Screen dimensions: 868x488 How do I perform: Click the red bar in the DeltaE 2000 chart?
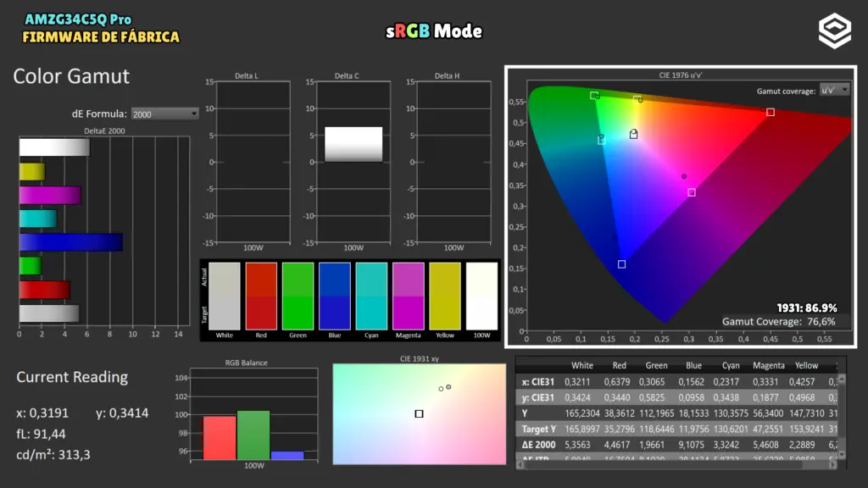(x=44, y=290)
